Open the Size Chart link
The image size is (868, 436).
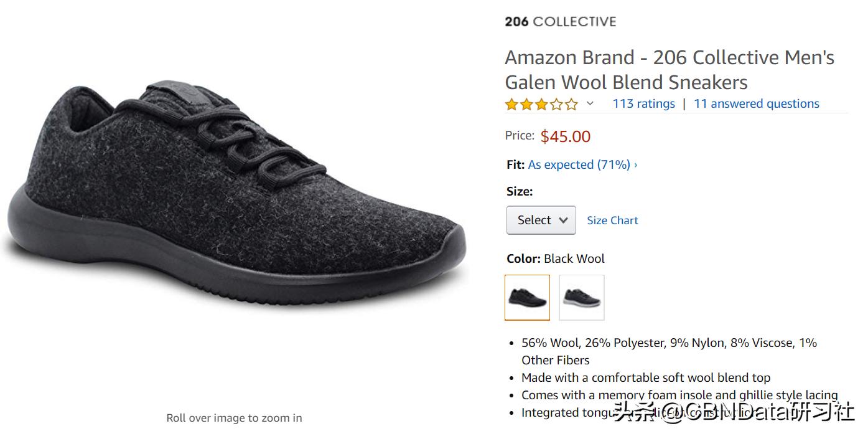pos(612,220)
